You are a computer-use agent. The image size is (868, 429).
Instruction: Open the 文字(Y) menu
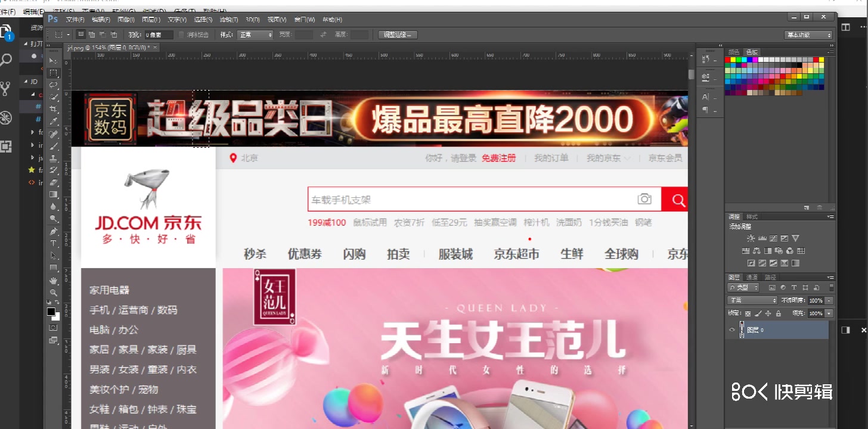(177, 20)
